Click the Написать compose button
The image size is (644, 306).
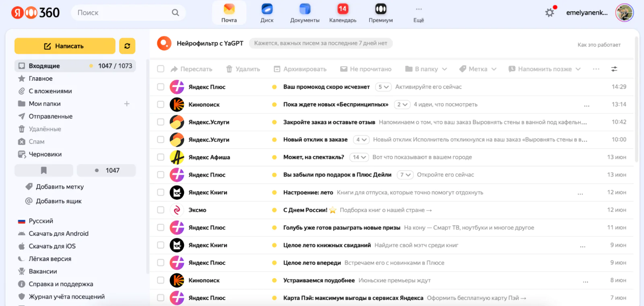coord(65,46)
